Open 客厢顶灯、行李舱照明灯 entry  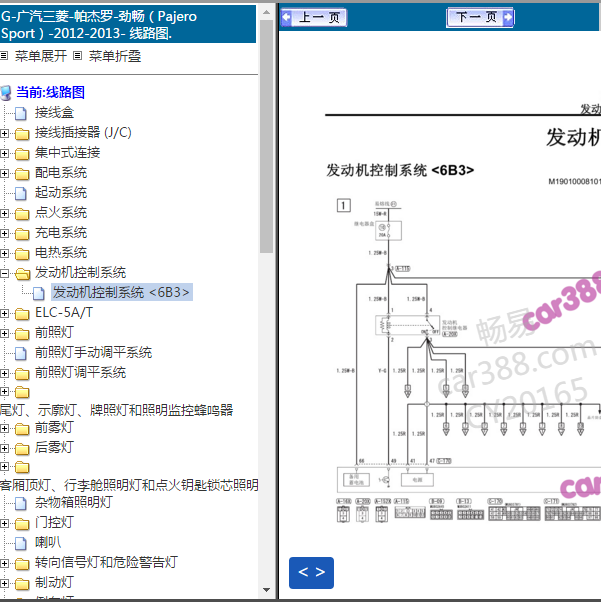pos(129,485)
